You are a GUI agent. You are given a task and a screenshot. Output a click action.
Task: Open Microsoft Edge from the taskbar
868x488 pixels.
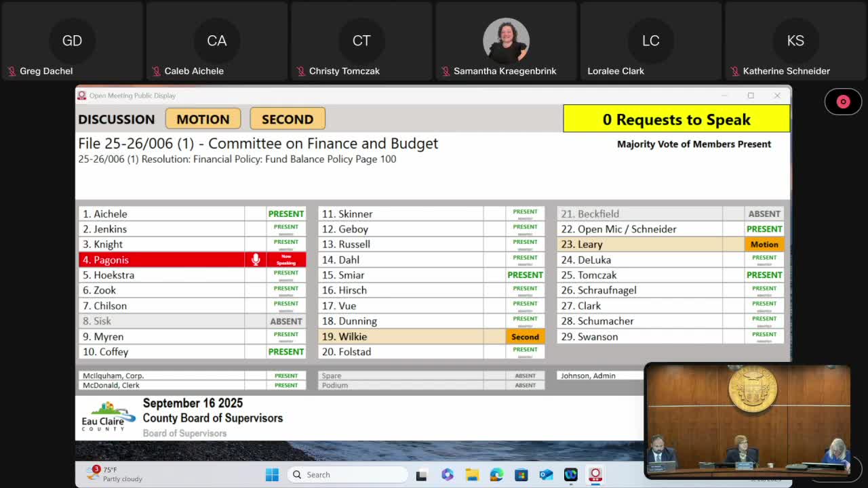[x=496, y=474]
